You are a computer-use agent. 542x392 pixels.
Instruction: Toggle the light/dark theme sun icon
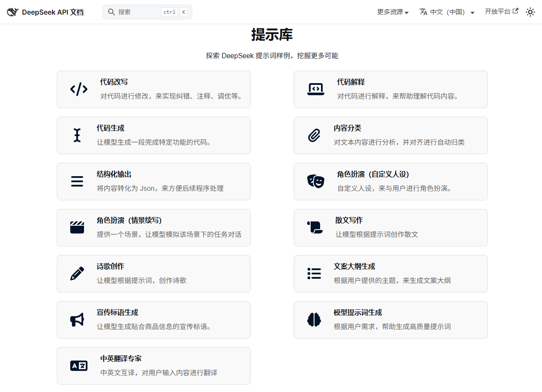click(x=530, y=12)
